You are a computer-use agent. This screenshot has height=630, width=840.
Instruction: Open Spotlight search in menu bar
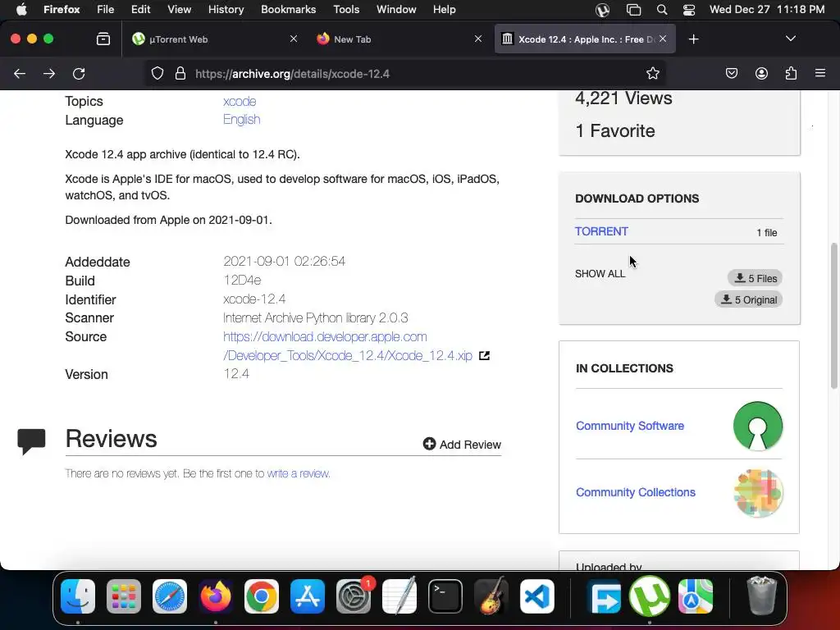[662, 10]
